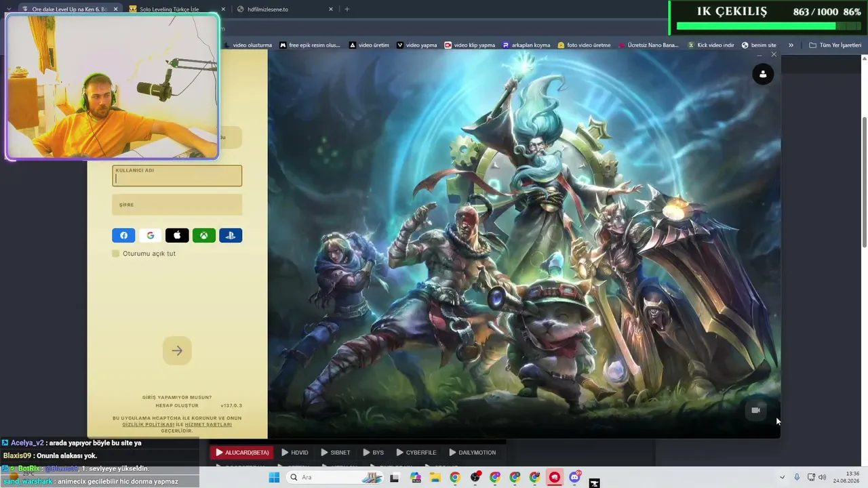Open the "Tüm Yer İşaretleri" bookmarks folder

[835, 45]
